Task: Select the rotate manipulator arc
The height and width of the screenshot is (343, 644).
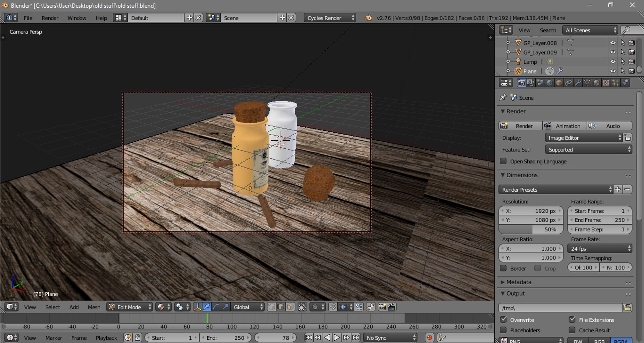Action: (216, 307)
